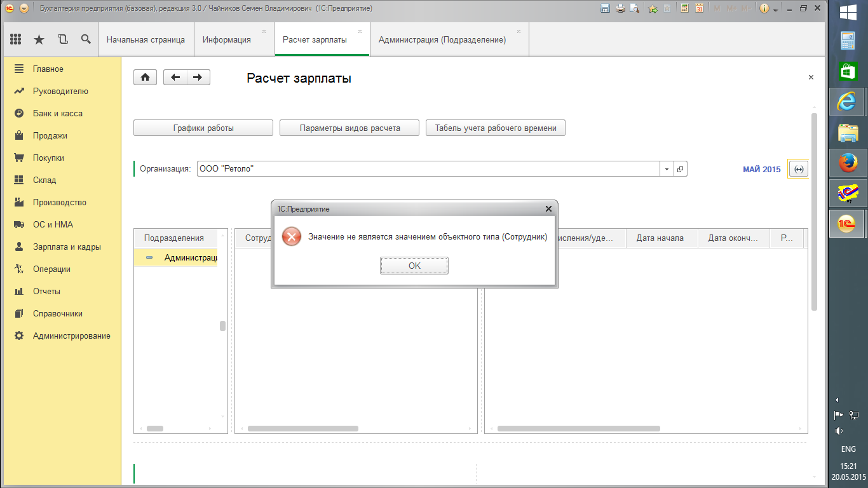Open the Calculator icon in title bar
The width and height of the screenshot is (868, 488).
tap(685, 9)
